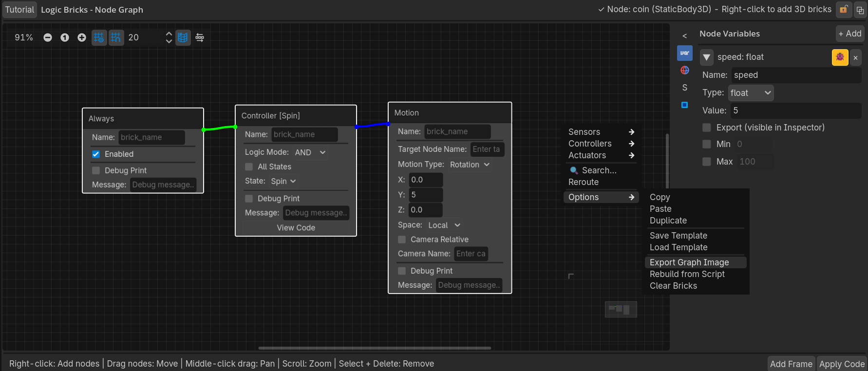Click the Value field showing 5

pos(796,111)
